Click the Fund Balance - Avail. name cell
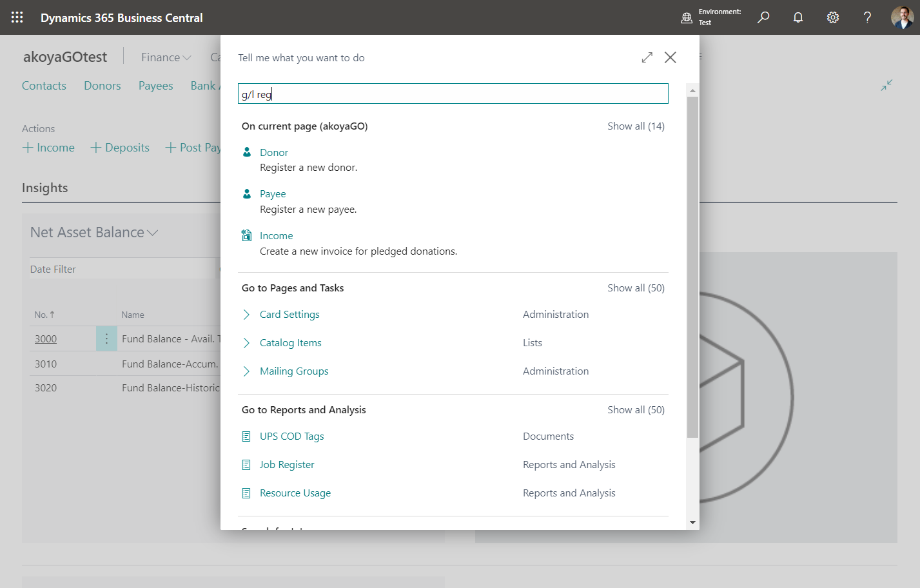The height and width of the screenshot is (588, 920). pos(171,339)
